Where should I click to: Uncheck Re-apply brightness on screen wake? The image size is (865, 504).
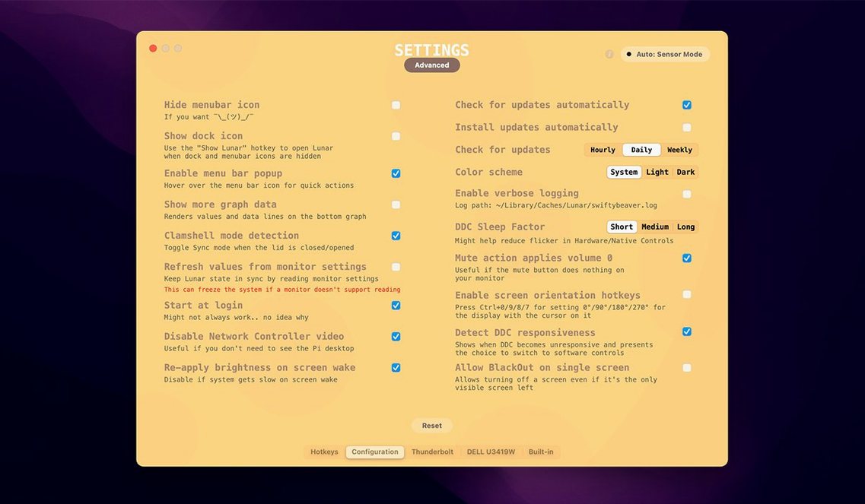coord(396,368)
